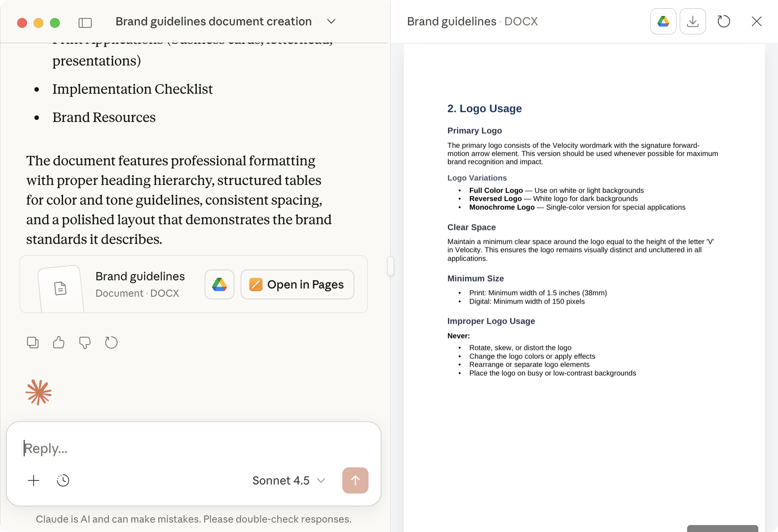Expand the Google Drive save options
The image size is (778, 532).
pyautogui.click(x=663, y=21)
